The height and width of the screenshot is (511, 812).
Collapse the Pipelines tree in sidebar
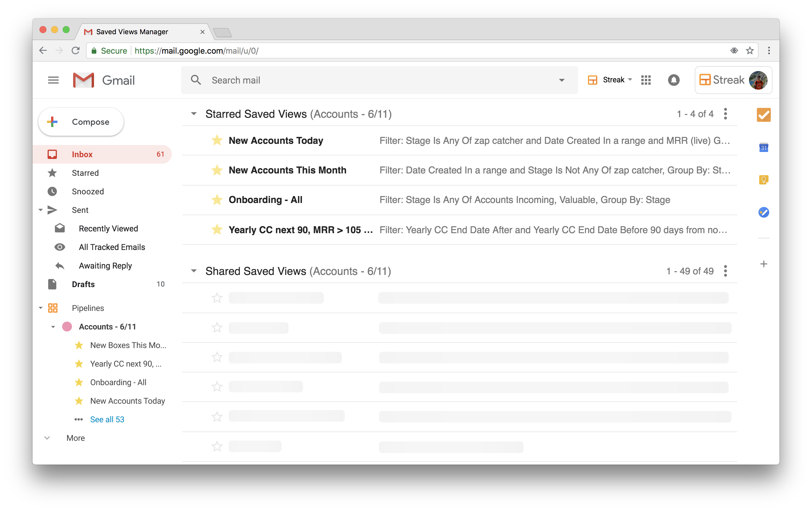(40, 308)
